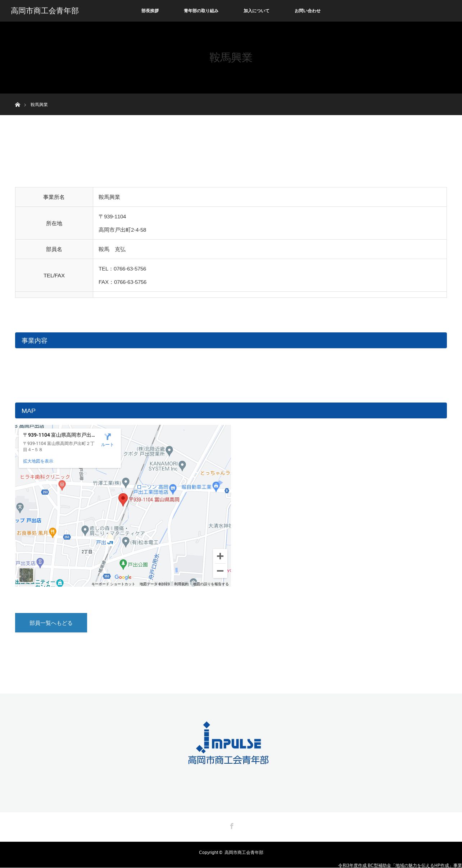Click the 戸出 JR station label
The height and width of the screenshot is (868, 462).
point(105,542)
